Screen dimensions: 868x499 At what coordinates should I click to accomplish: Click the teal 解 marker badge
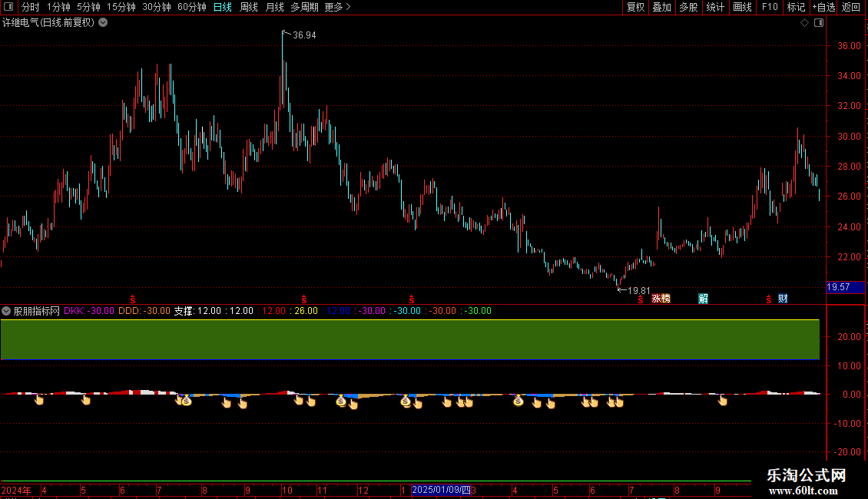click(x=703, y=299)
